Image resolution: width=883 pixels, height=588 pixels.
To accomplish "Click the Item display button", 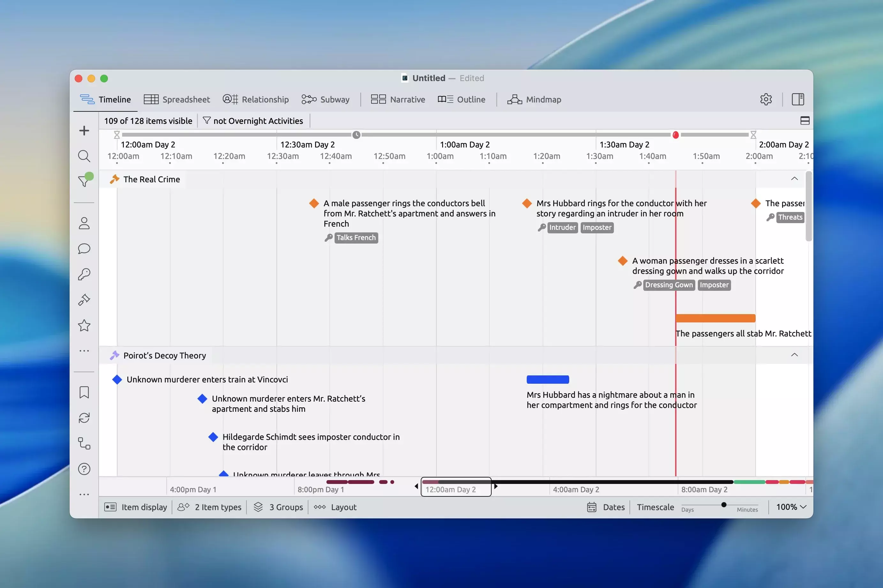I will click(135, 507).
